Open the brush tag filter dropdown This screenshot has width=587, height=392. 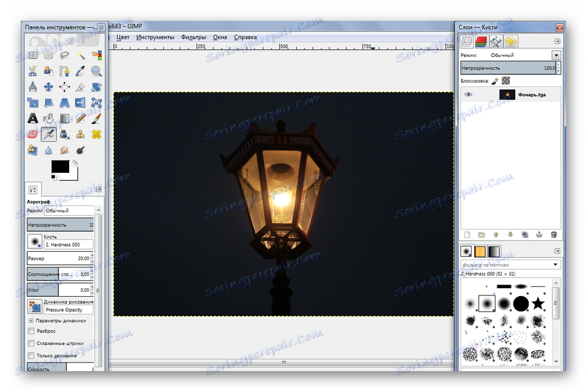(555, 265)
